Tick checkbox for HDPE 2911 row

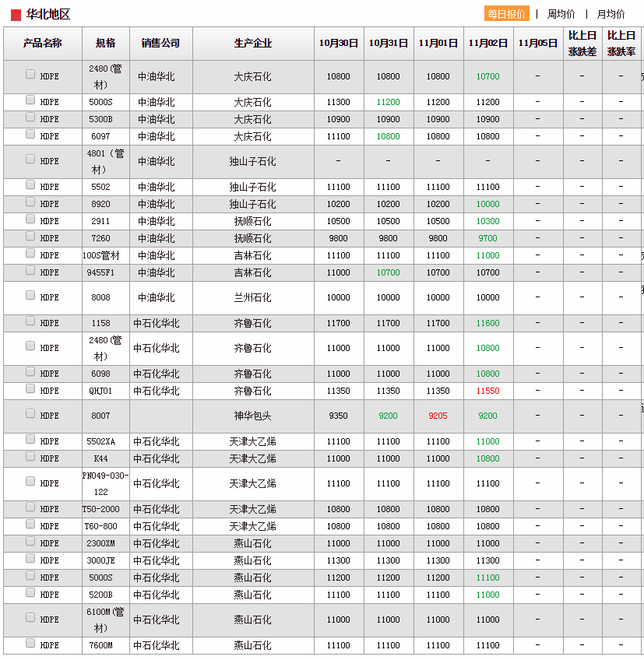tap(30, 219)
